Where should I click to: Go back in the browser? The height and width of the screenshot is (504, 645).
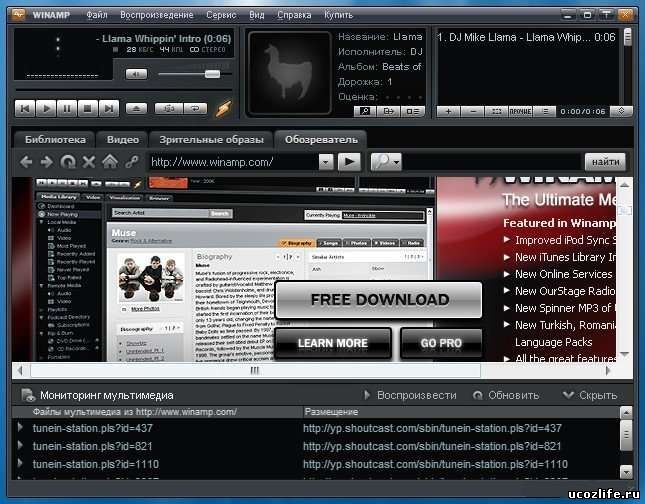tap(26, 162)
